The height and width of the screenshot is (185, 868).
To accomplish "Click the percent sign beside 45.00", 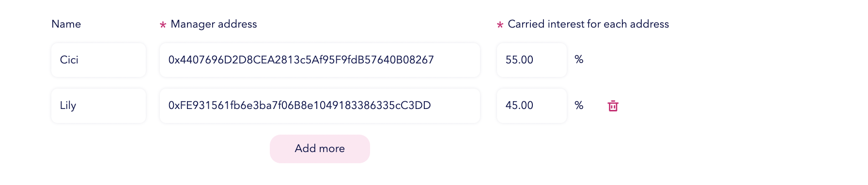I will [x=579, y=105].
